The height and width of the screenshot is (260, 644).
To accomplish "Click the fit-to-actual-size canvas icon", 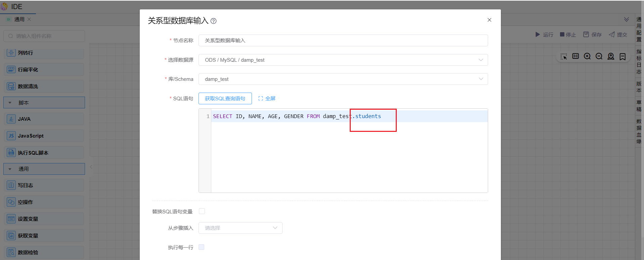I will click(x=575, y=56).
